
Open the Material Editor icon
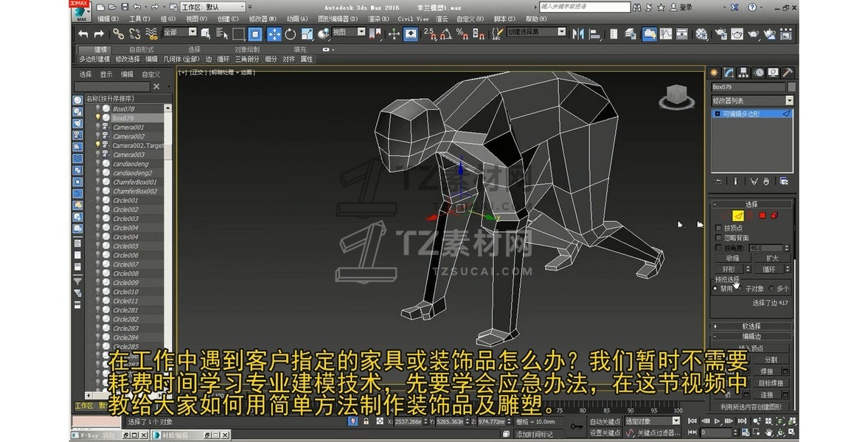click(701, 34)
